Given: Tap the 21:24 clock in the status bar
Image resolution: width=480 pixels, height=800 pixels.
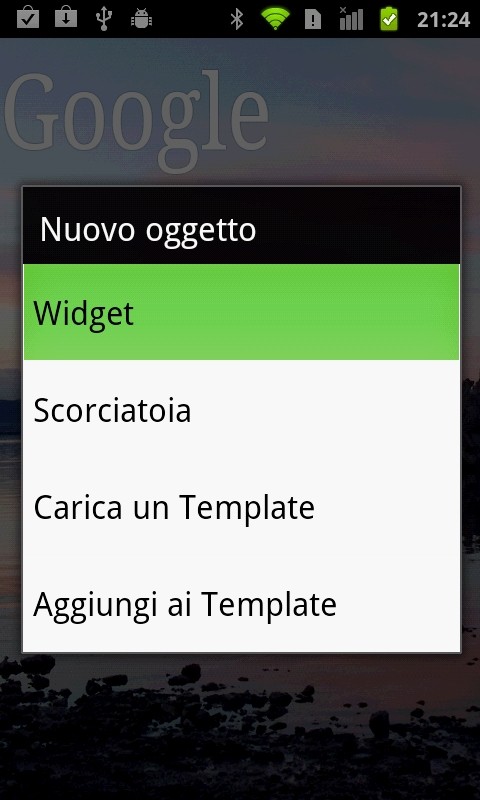Looking at the screenshot, I should click(x=443, y=19).
